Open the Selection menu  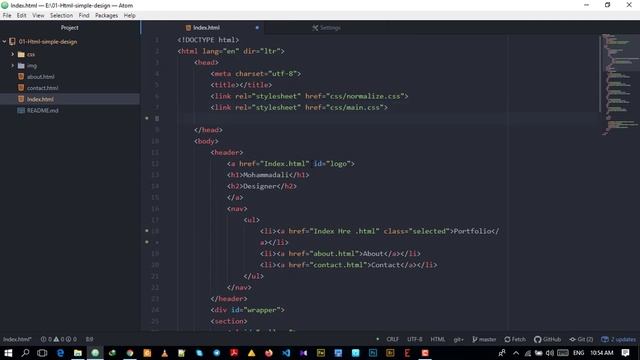click(61, 16)
